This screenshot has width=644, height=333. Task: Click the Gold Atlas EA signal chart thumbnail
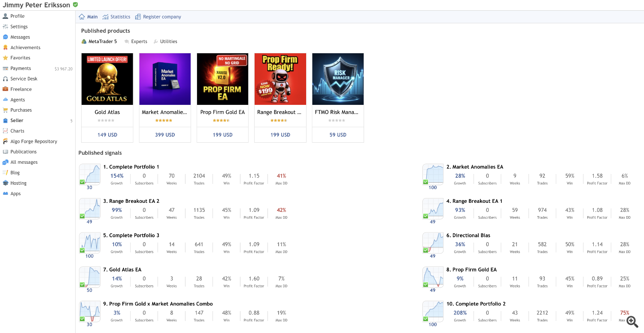[x=89, y=277]
